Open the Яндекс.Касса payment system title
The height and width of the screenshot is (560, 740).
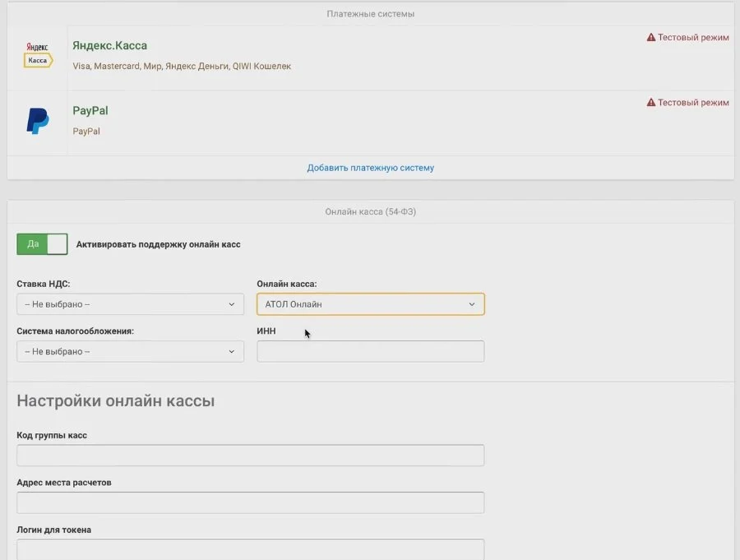click(109, 45)
